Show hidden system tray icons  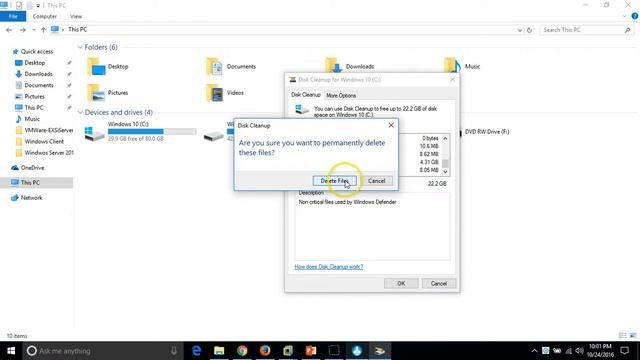click(x=534, y=351)
